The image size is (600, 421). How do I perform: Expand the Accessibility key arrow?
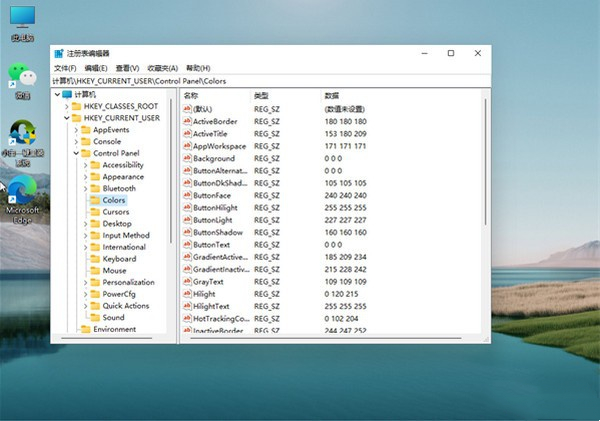(85, 165)
